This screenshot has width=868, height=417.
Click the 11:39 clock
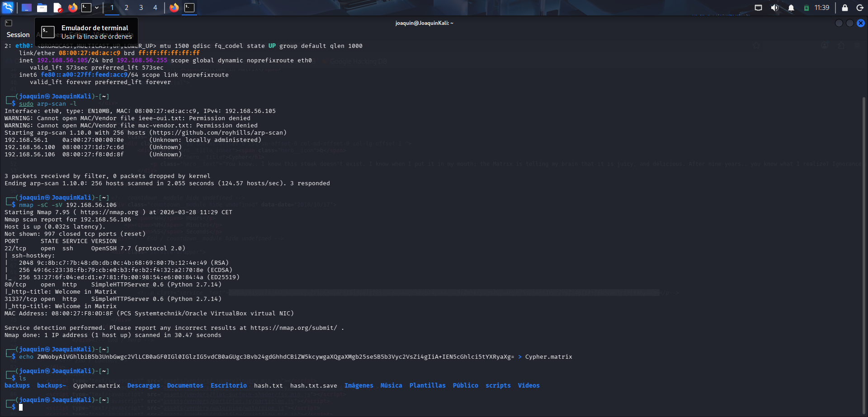pyautogui.click(x=822, y=8)
